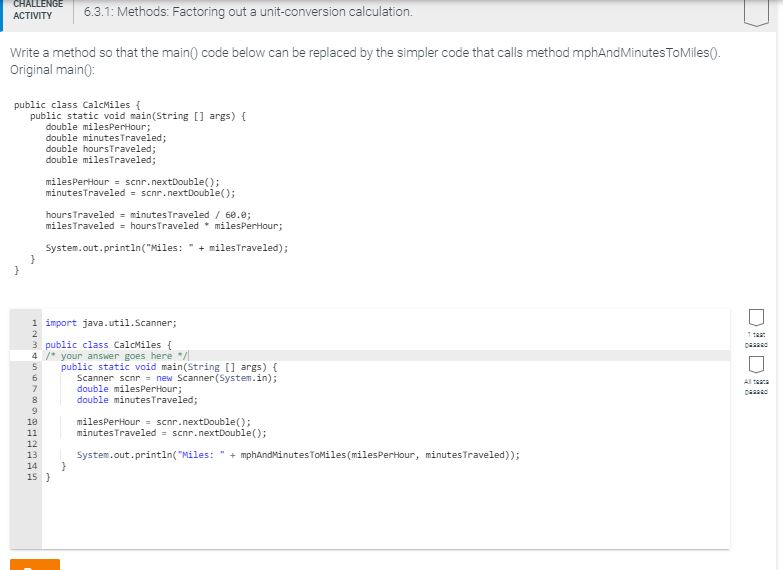Click line 1 'import java.util.Scanner;' in editor
783x570 pixels.
pos(111,323)
